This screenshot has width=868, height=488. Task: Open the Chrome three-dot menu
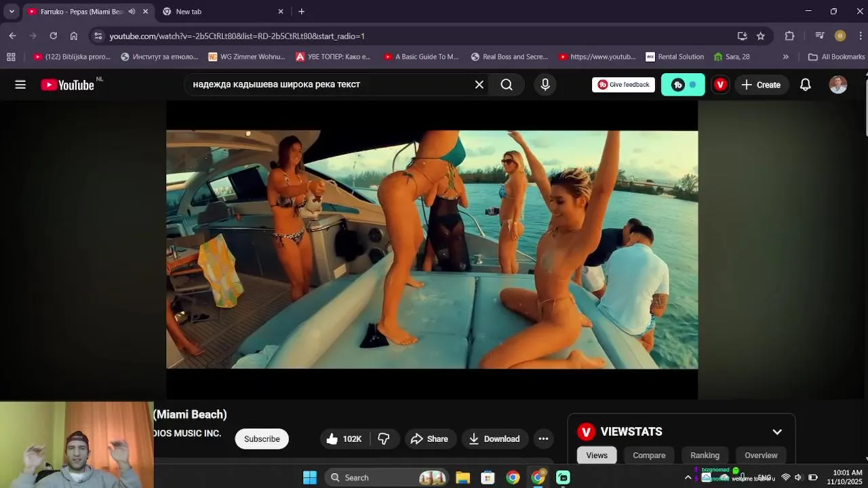pyautogui.click(x=861, y=36)
